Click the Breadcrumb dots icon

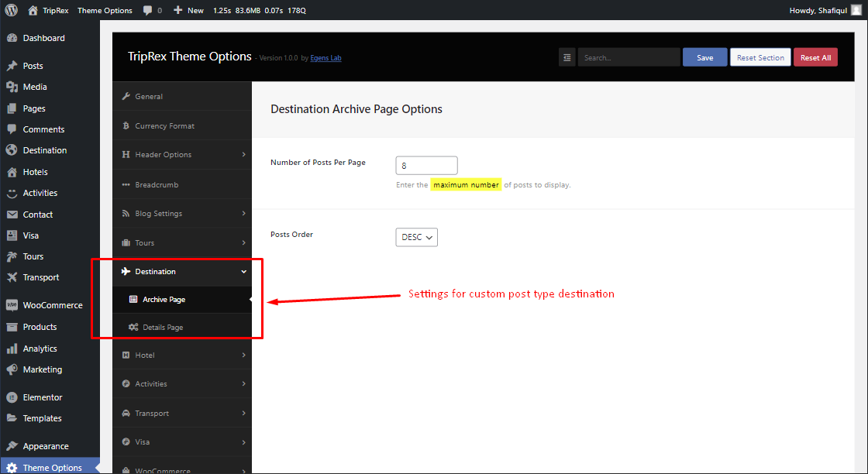(x=126, y=185)
